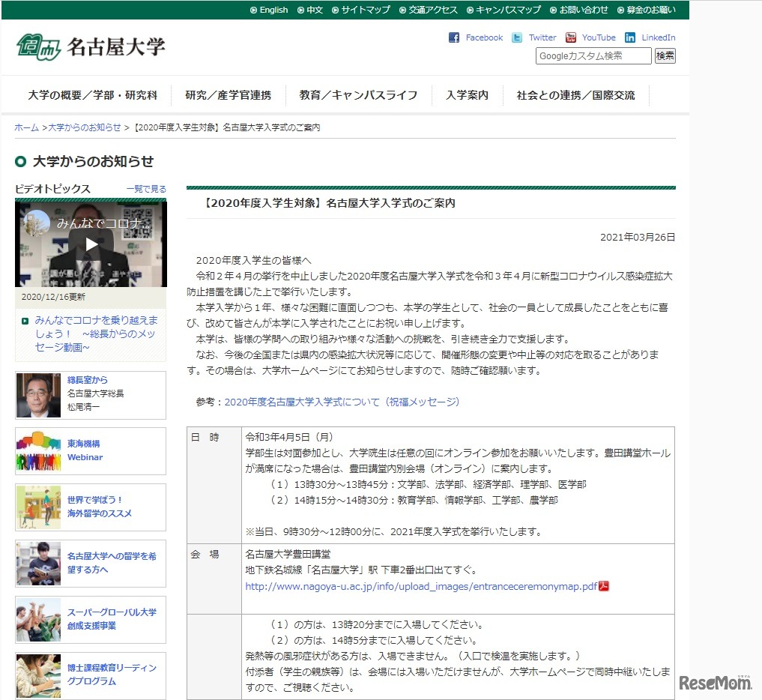Open the Facebook icon link
762x700 pixels.
(x=454, y=37)
